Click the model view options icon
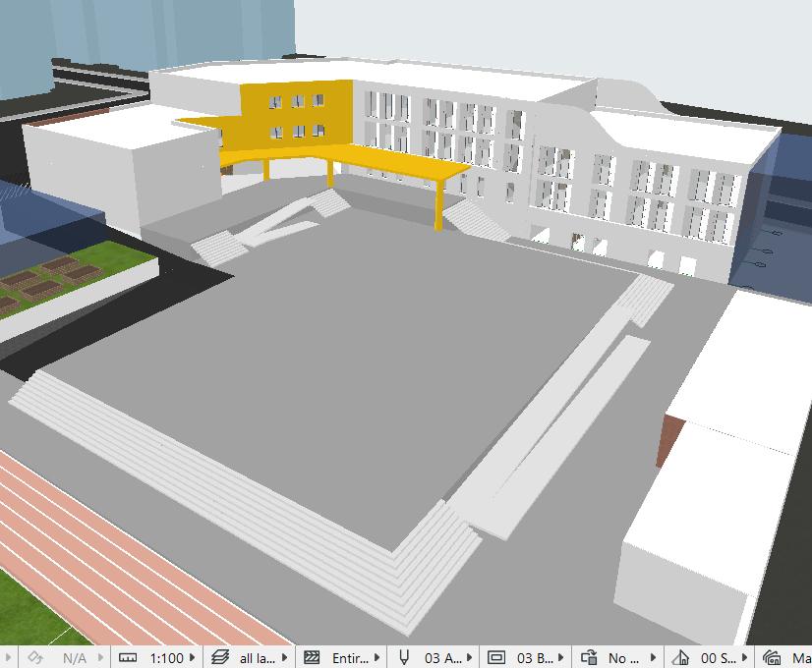The height and width of the screenshot is (668, 812). point(496,657)
